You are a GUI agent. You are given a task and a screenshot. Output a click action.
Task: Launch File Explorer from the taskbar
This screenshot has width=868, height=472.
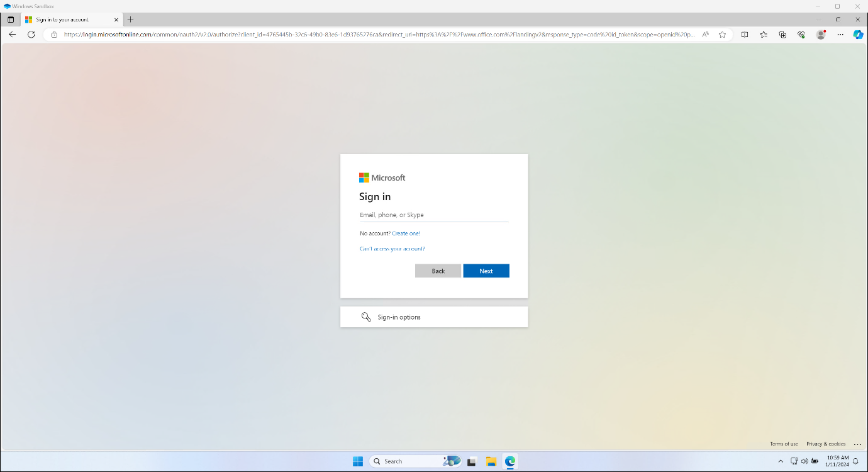click(491, 461)
